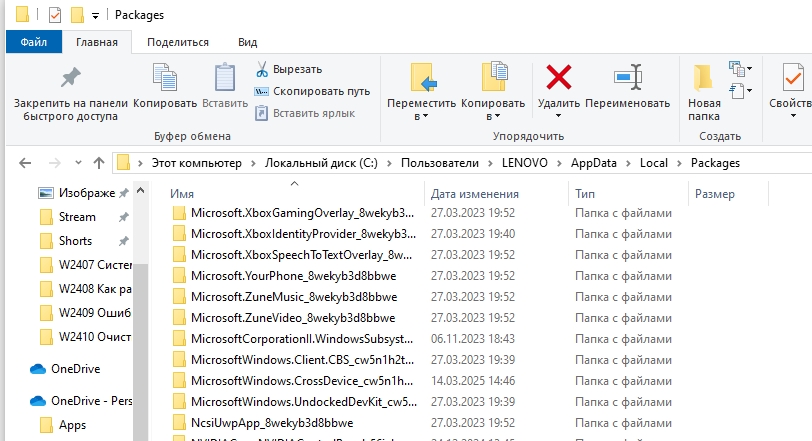
Task: Click the Microsoft.ZuneVideo folder icon
Action: coord(179,318)
